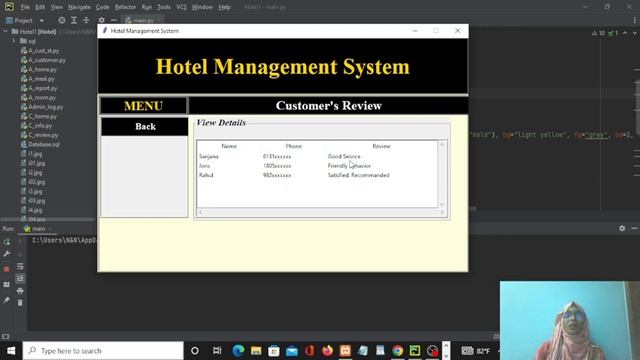Click the red Stop icon in Run panel
This screenshot has width=640, height=360.
point(7,269)
